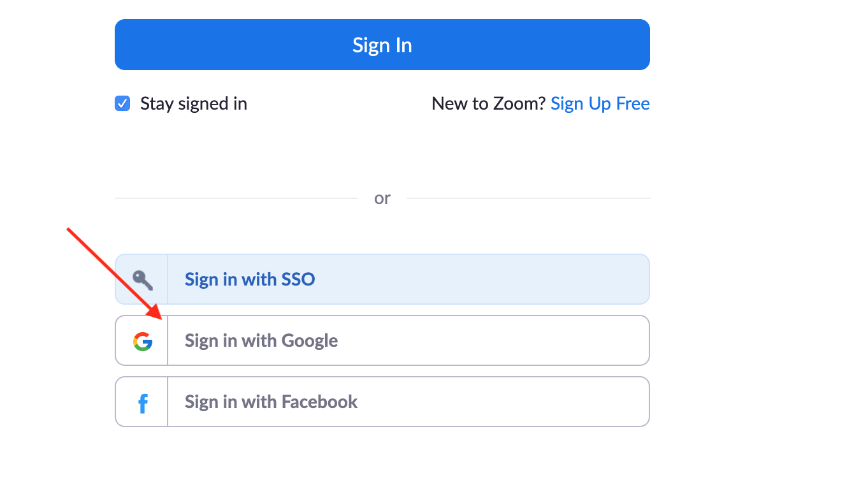This screenshot has width=868, height=487.
Task: Click the Facebook "f" logo
Action: coord(143,403)
